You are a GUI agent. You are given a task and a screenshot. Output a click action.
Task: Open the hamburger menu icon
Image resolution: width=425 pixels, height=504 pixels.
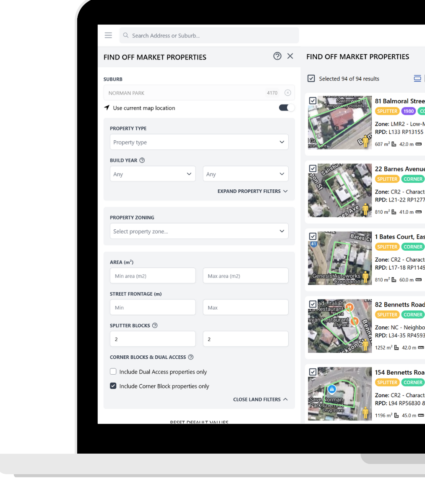(108, 35)
